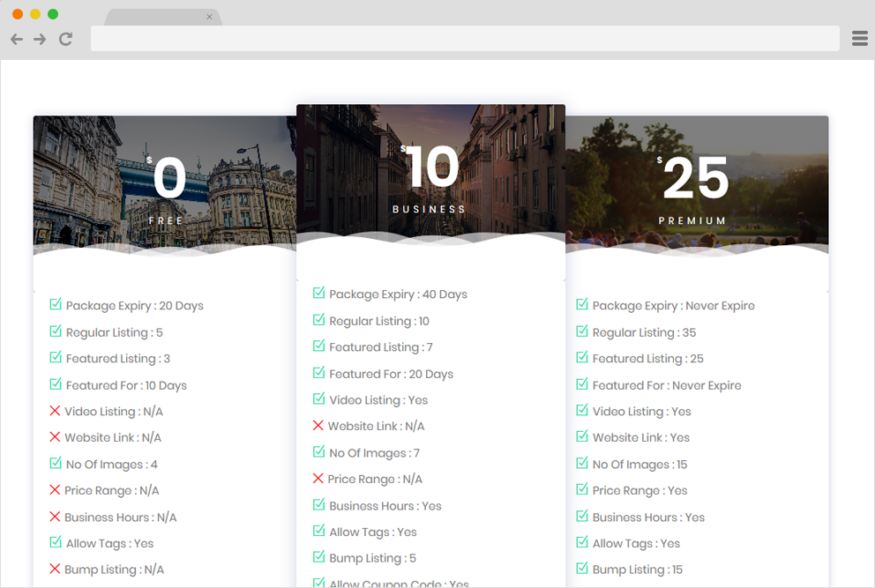Viewport: 875px width, 588px height.
Task: Click the text "Allow Tags : Yes" in Business plan
Action: point(373,532)
